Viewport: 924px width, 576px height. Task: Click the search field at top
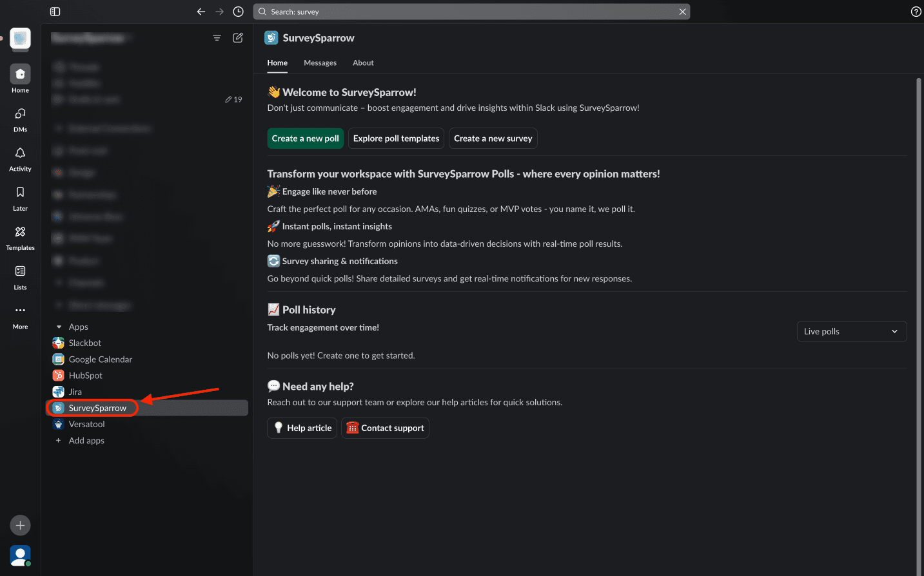tap(471, 12)
